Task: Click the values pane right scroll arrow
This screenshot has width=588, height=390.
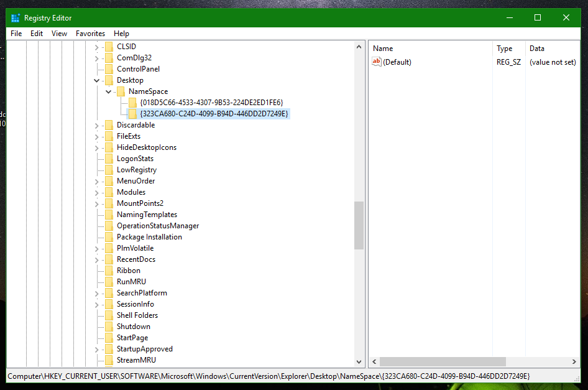Action: [574, 361]
